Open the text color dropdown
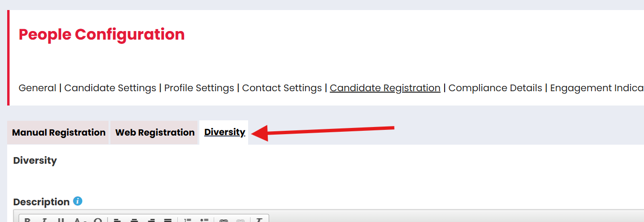The height and width of the screenshot is (222, 644). [80, 221]
